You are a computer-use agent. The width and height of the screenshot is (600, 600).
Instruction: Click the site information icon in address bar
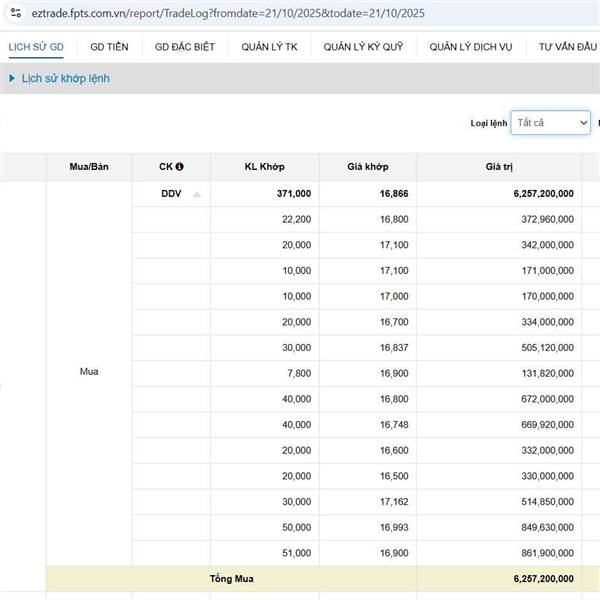pyautogui.click(x=15, y=13)
